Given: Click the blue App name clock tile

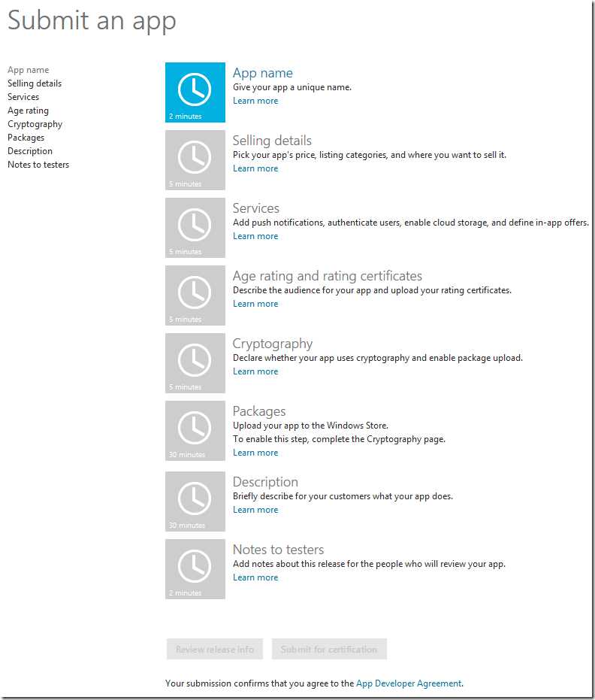Looking at the screenshot, I should 195,92.
